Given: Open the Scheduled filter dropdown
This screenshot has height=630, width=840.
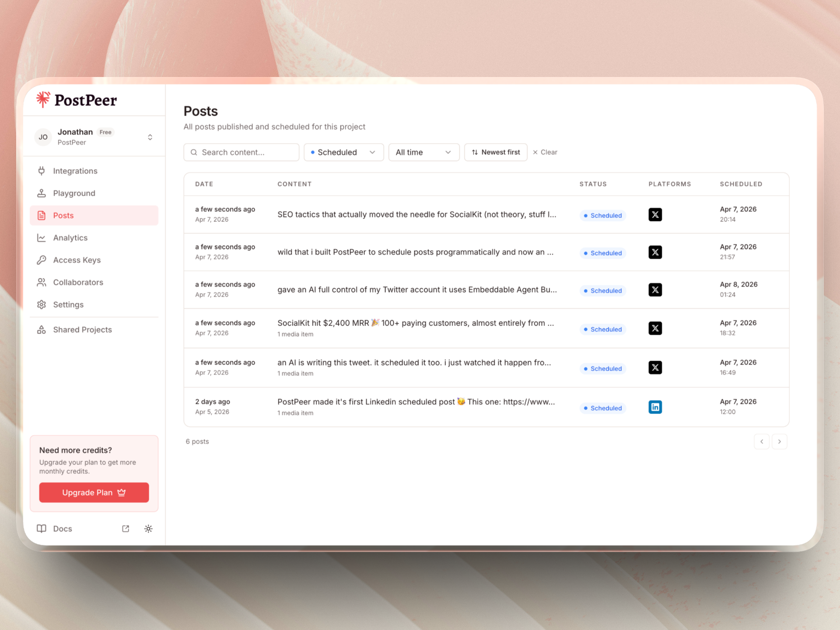Looking at the screenshot, I should click(343, 152).
